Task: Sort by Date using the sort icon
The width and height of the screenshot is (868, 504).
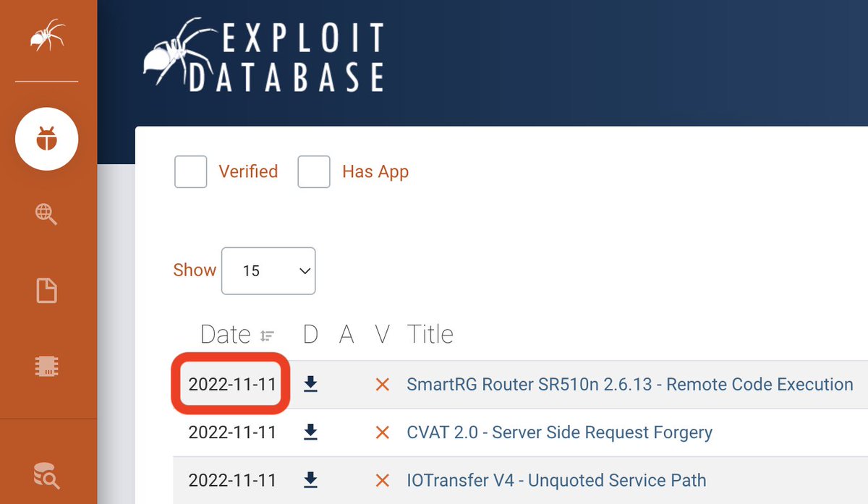Action: [268, 336]
